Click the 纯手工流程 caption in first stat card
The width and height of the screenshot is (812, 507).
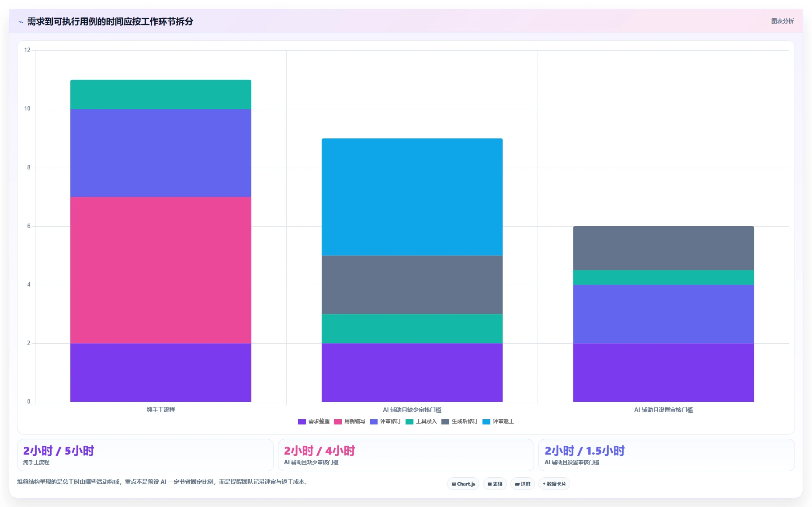click(x=36, y=462)
